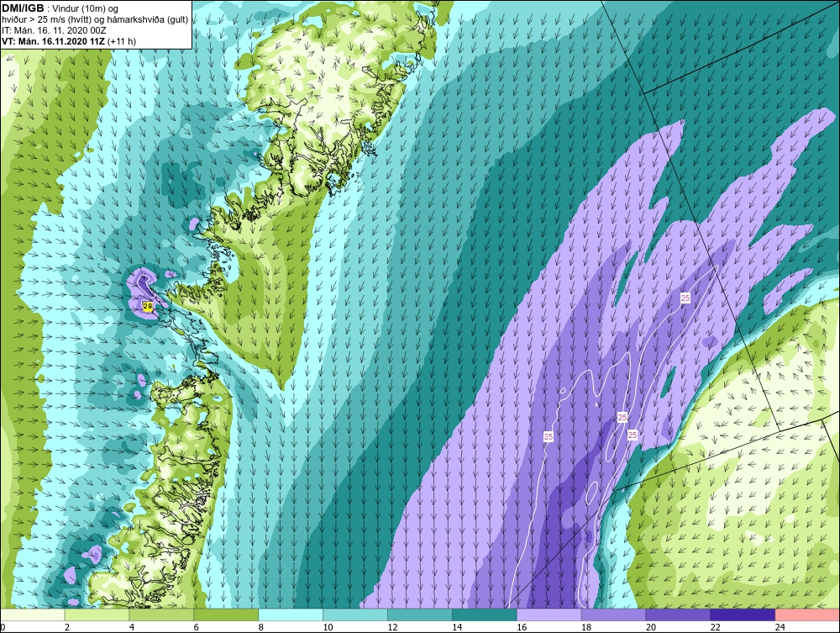Viewport: 840px width, 633px height.
Task: Select the 16–18 m/s light lavender swatch
Action: point(549,615)
